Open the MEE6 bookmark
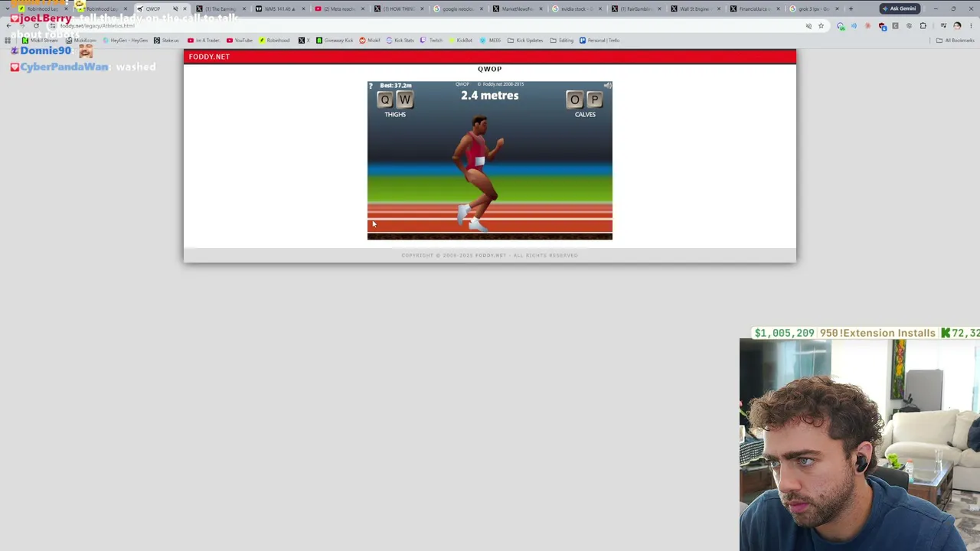Screen dimensions: 980x551 click(x=490, y=41)
